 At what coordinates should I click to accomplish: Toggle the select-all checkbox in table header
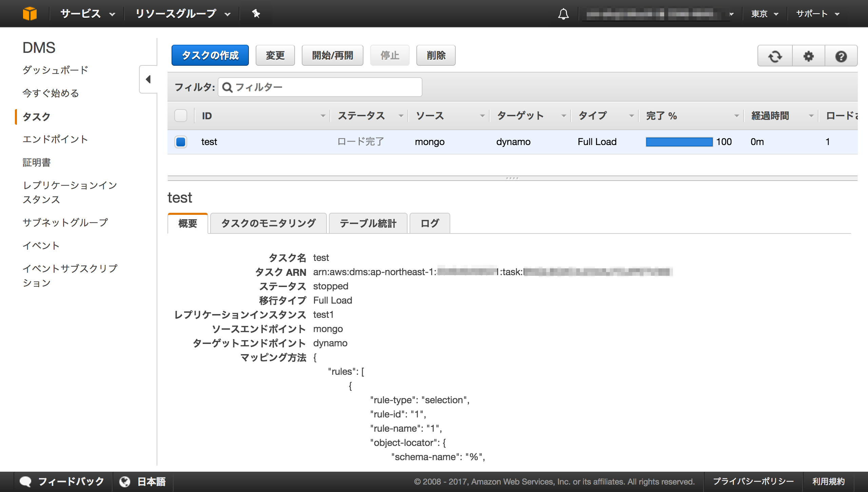181,116
